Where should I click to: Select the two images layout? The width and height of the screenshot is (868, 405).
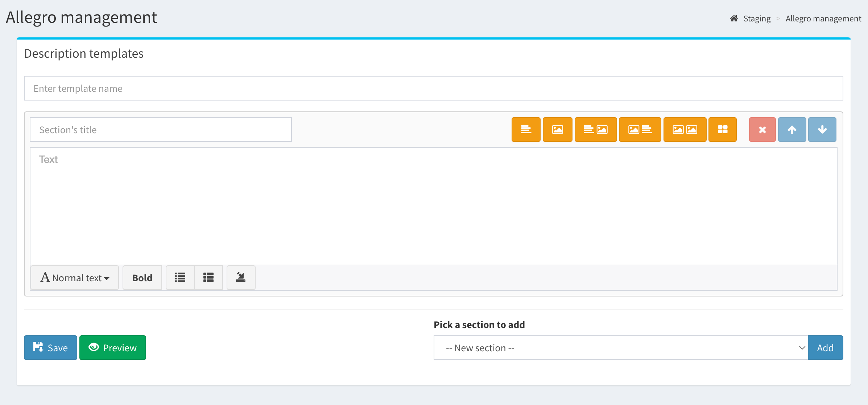click(x=685, y=130)
